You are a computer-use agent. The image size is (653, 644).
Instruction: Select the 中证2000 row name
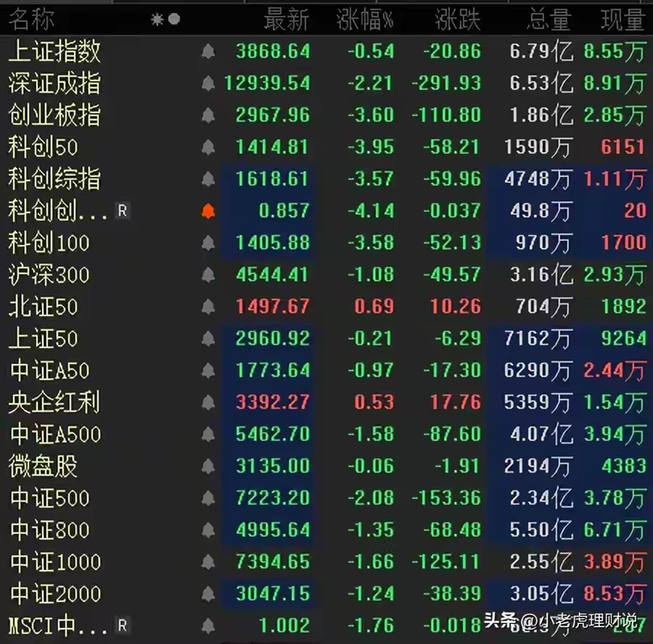point(56,593)
